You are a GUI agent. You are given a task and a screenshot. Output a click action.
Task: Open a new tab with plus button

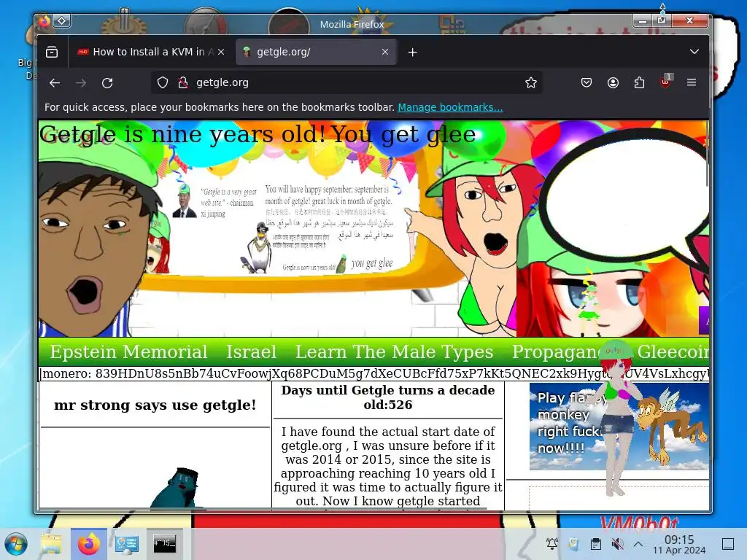pyautogui.click(x=413, y=52)
